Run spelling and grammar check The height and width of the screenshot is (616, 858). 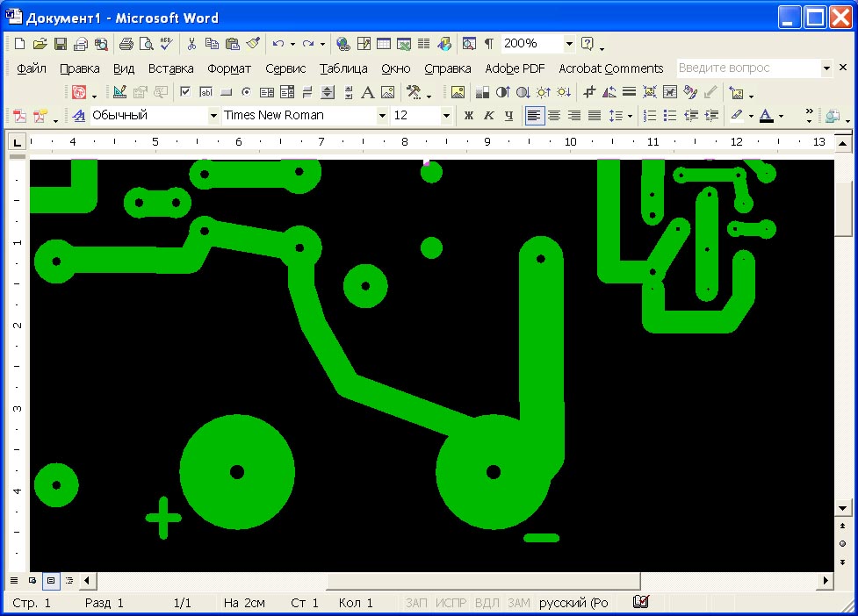[x=167, y=44]
